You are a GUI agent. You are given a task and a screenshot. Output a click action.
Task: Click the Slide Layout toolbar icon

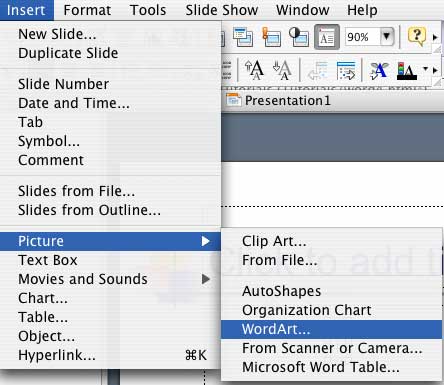pos(243,37)
